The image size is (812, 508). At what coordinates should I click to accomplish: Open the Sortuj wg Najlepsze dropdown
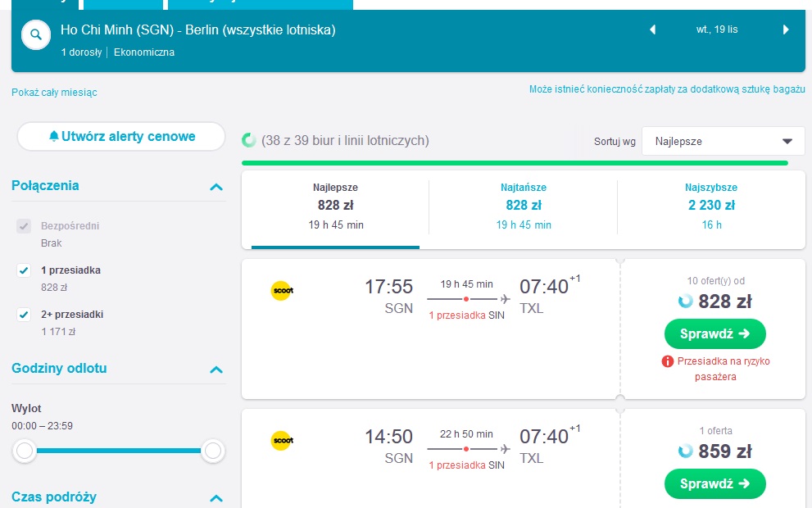tap(724, 142)
